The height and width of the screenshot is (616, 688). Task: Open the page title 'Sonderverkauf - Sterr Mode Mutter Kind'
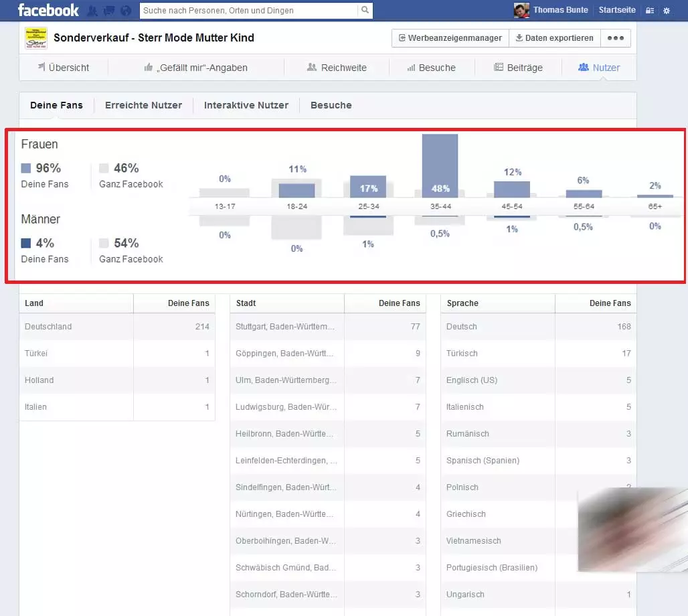click(153, 37)
